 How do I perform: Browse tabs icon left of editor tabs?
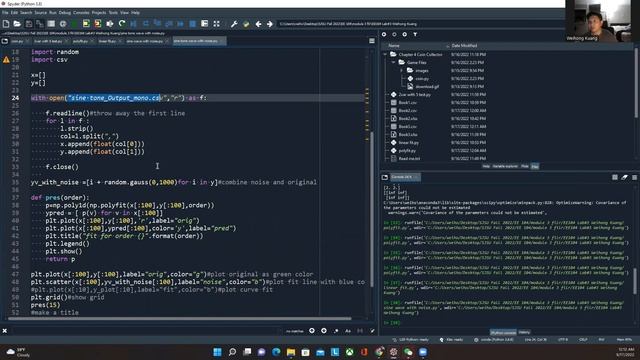click(x=4, y=41)
